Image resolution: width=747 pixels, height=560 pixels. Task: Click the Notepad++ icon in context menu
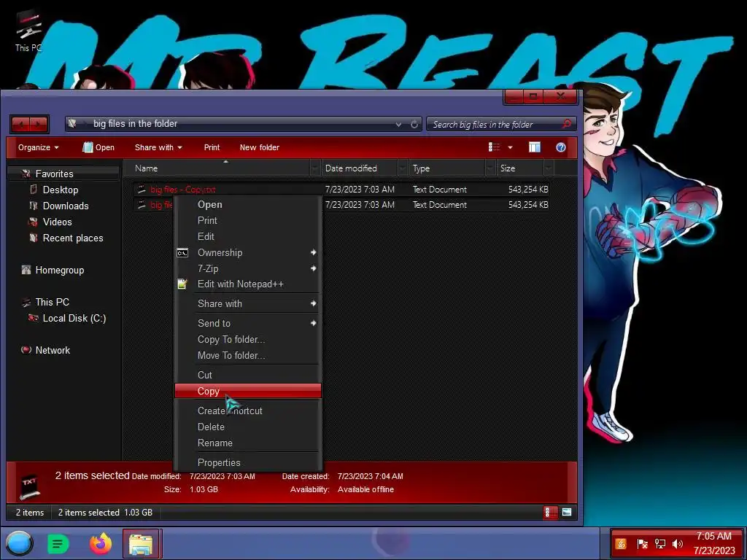point(182,284)
